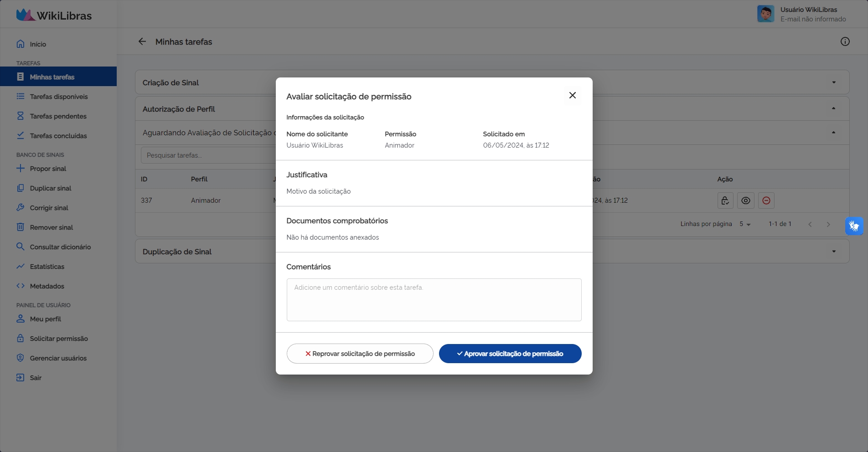Go to Consultar dicionário in sidebar
Viewport: 868px width, 452px height.
coord(60,247)
